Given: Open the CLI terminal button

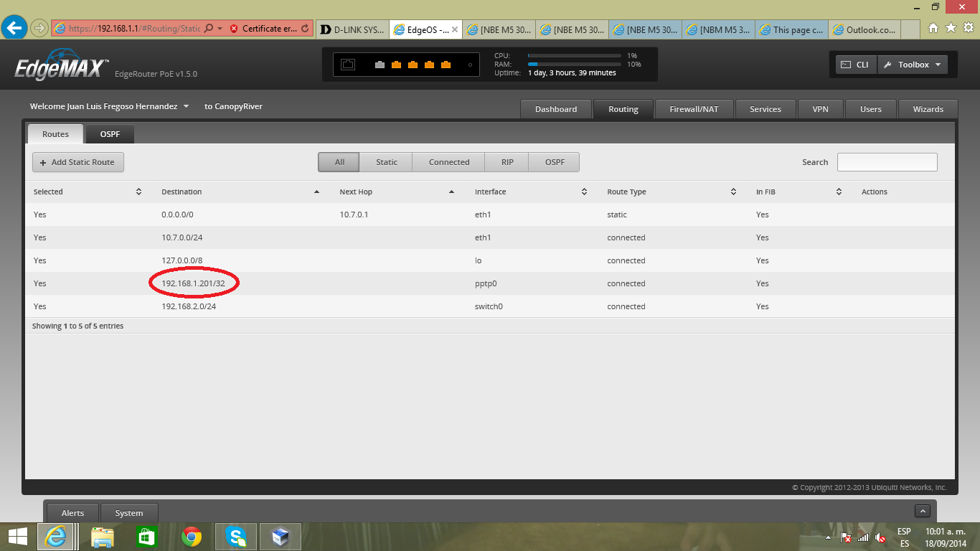Looking at the screenshot, I should click(x=855, y=65).
